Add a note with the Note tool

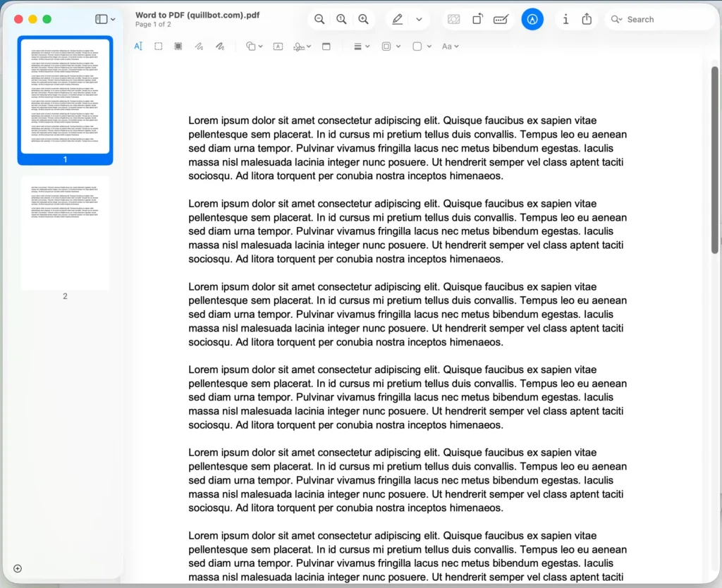pos(326,46)
